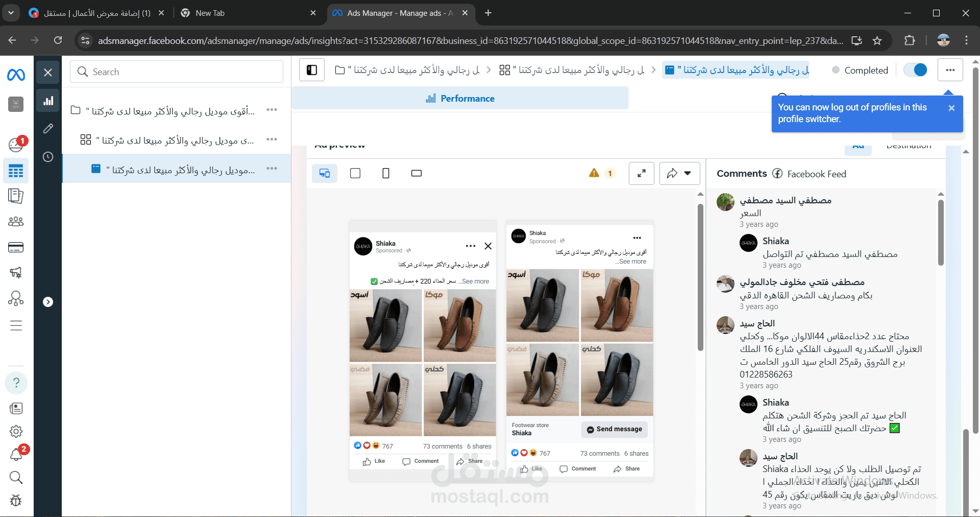
Task: Select the campaign folder tree row
Action: point(176,110)
